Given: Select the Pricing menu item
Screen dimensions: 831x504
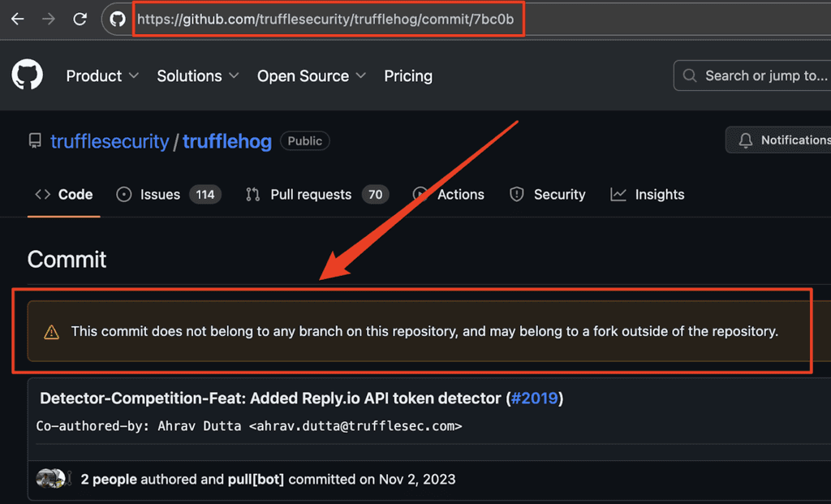Looking at the screenshot, I should tap(408, 75).
